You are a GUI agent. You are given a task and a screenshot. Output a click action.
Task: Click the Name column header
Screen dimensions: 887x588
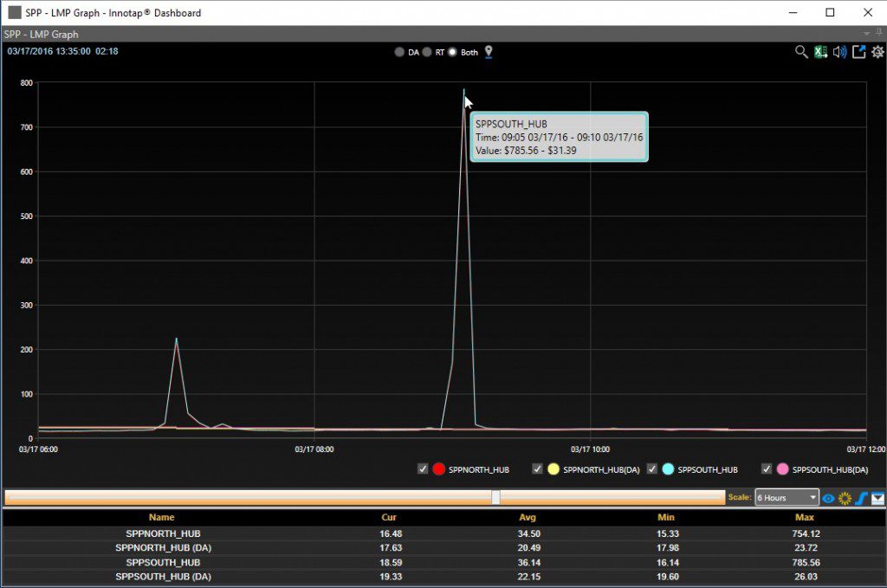click(162, 517)
